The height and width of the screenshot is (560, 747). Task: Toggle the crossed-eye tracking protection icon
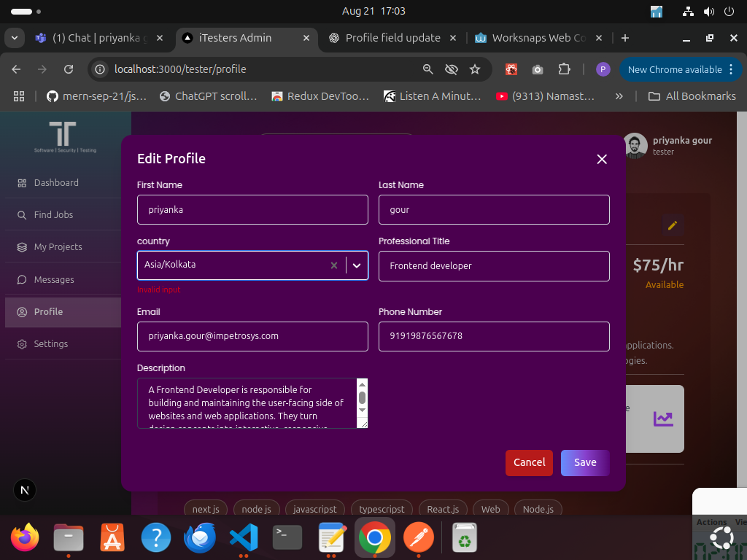pyautogui.click(x=452, y=69)
